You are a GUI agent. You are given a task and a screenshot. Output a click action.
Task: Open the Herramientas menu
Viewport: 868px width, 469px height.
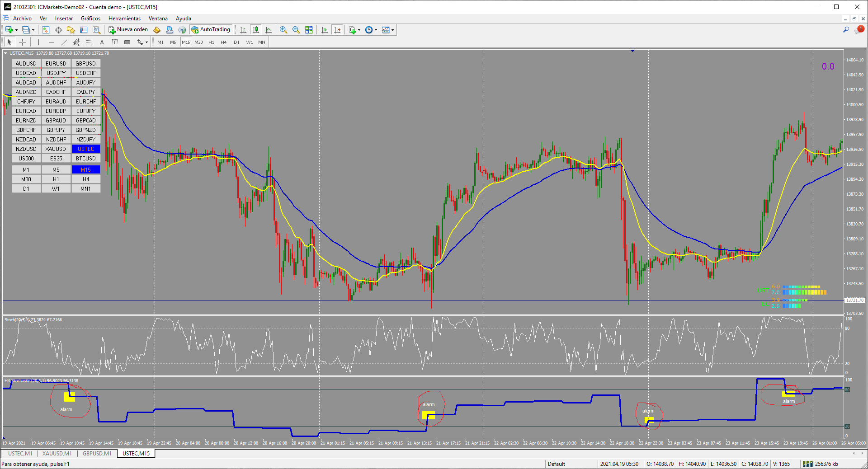(x=124, y=19)
